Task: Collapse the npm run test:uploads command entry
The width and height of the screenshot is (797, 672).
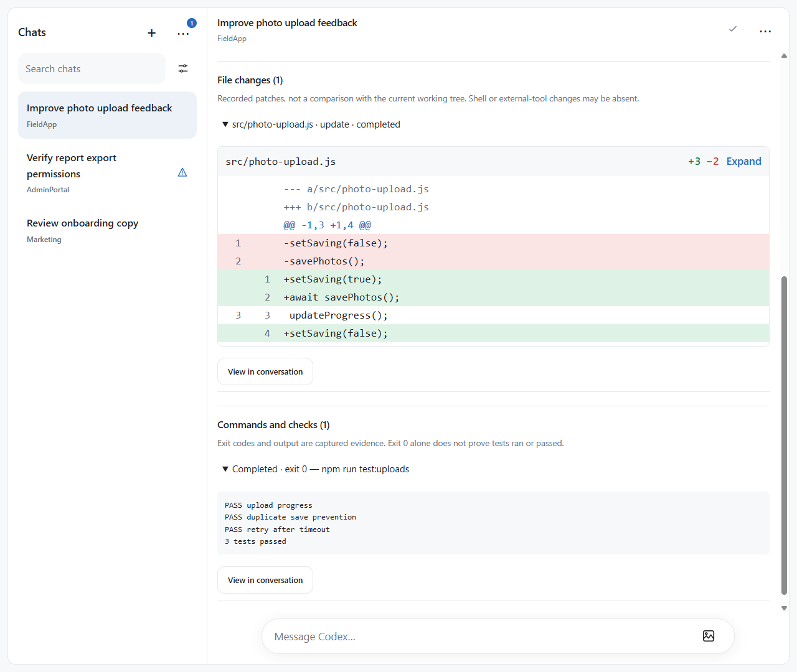Action: point(316,469)
